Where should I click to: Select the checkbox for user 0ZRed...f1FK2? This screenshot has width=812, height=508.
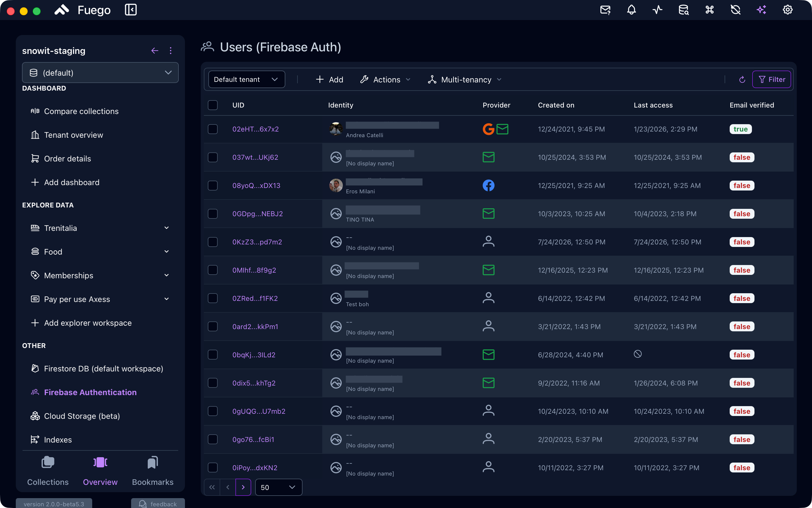[x=213, y=298]
